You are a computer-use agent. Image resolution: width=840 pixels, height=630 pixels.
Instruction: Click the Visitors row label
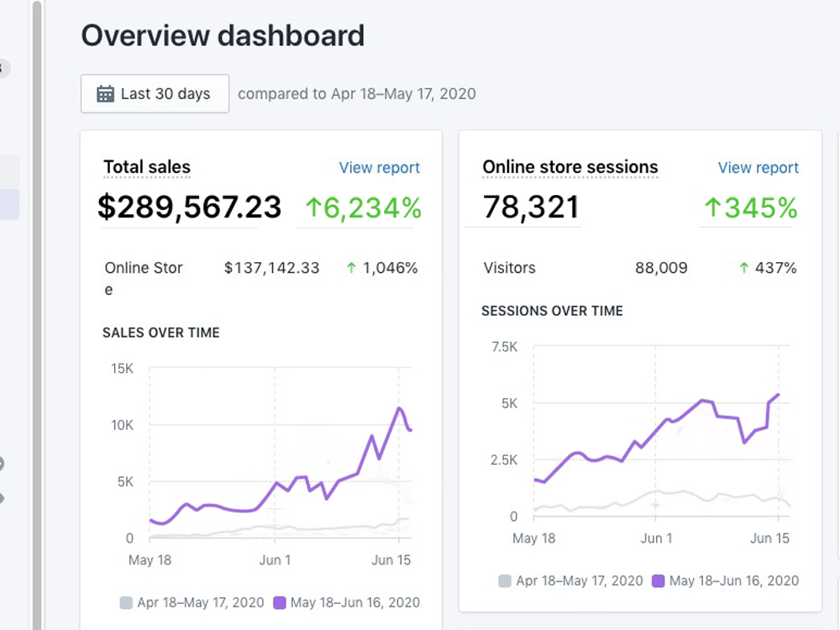[510, 268]
